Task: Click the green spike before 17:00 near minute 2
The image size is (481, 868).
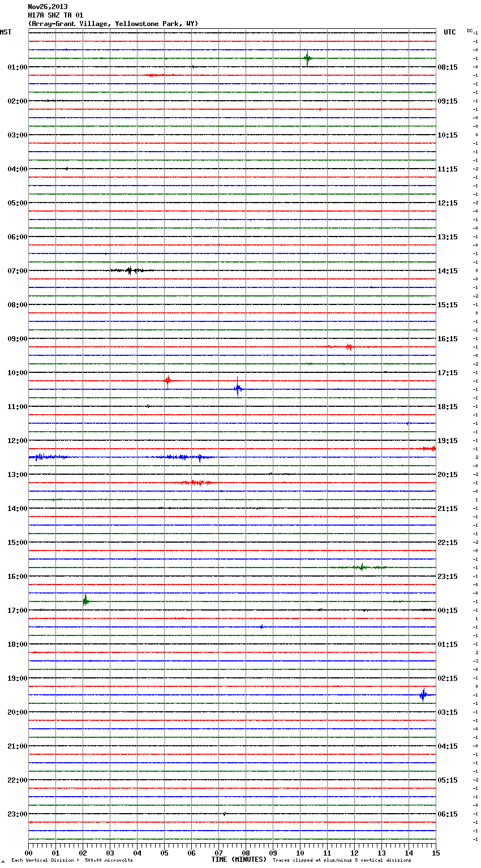Action: (85, 601)
